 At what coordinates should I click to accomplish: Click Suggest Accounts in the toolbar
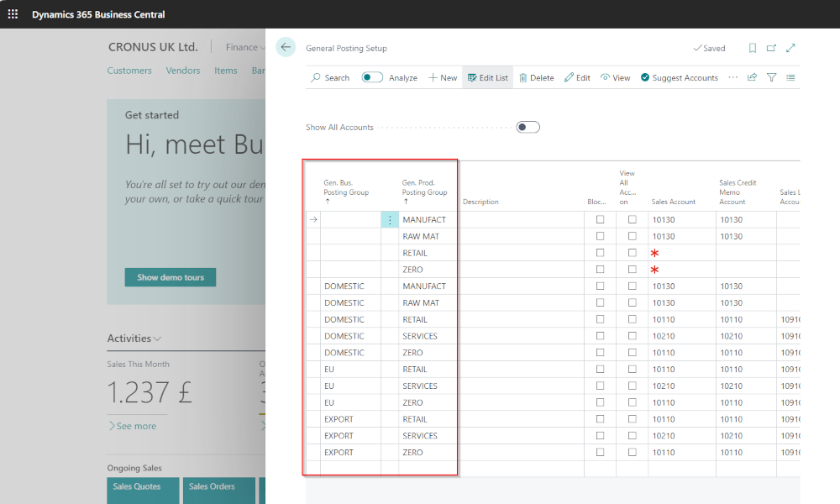click(679, 77)
